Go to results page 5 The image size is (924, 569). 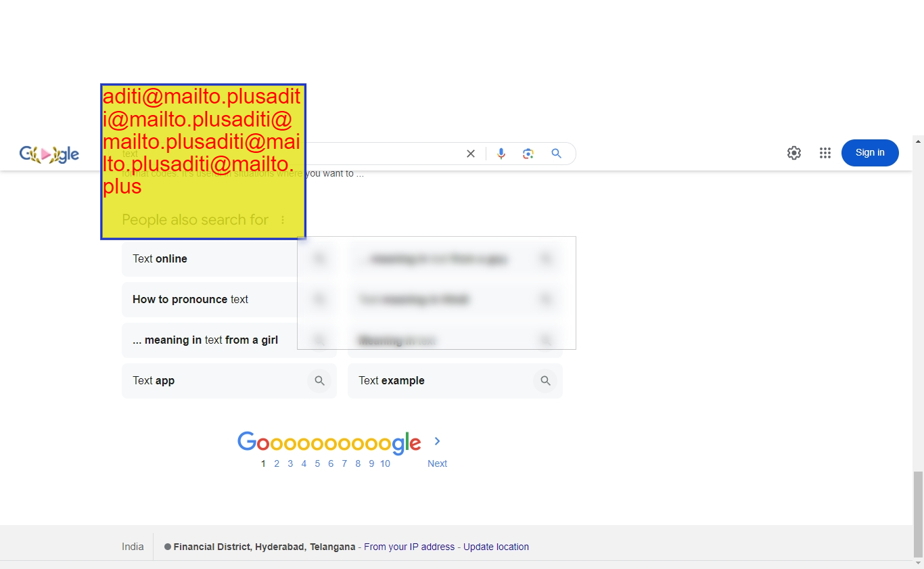[x=317, y=463]
